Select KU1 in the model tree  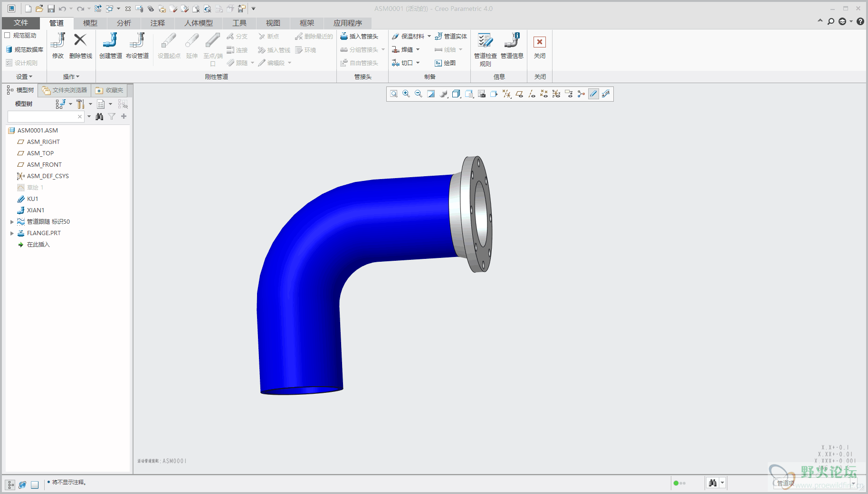point(32,199)
